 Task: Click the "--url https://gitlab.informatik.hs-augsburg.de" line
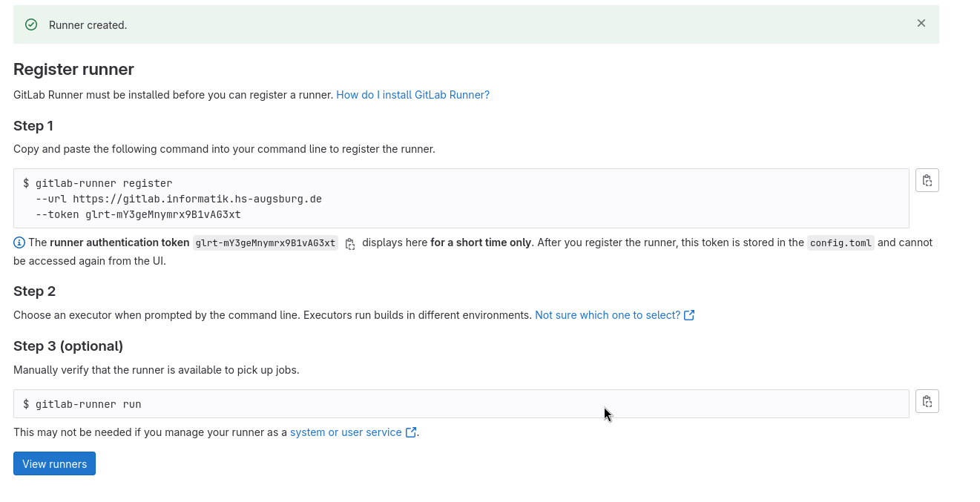coord(178,199)
